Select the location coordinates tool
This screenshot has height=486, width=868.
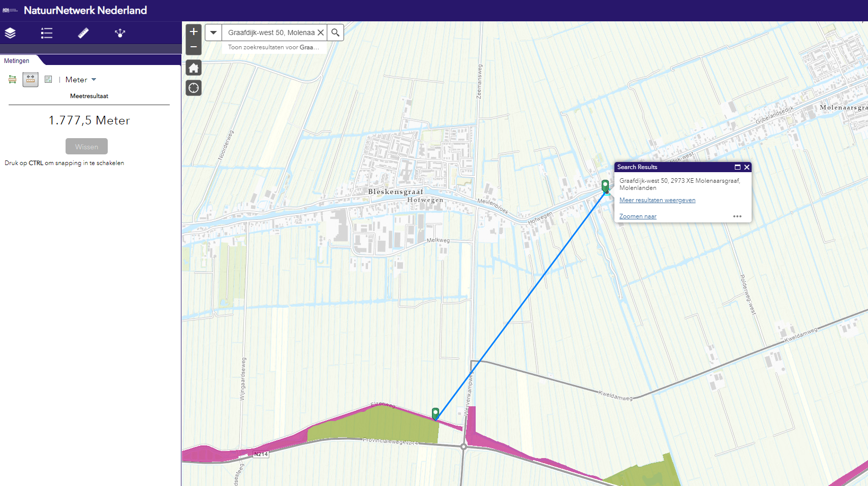point(48,79)
